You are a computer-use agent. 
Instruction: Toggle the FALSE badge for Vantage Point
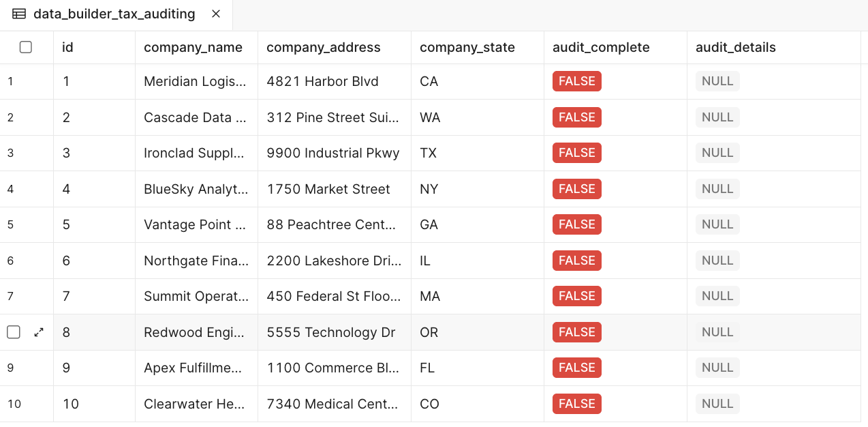click(x=576, y=224)
